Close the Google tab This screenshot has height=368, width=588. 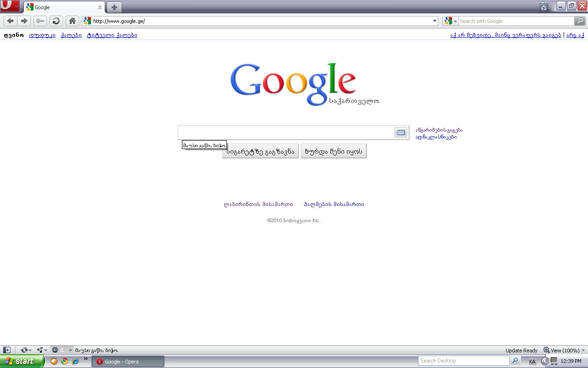[x=100, y=7]
